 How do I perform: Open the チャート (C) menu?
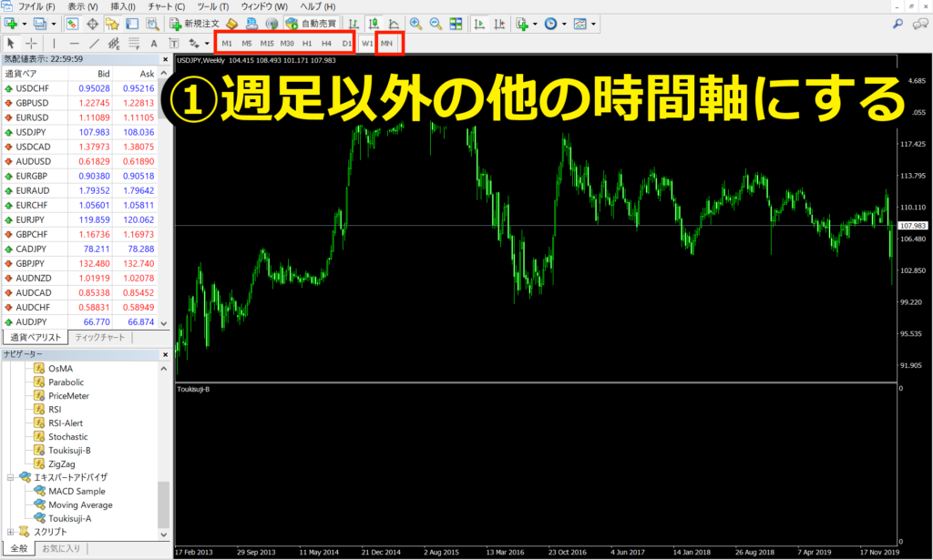tap(167, 6)
